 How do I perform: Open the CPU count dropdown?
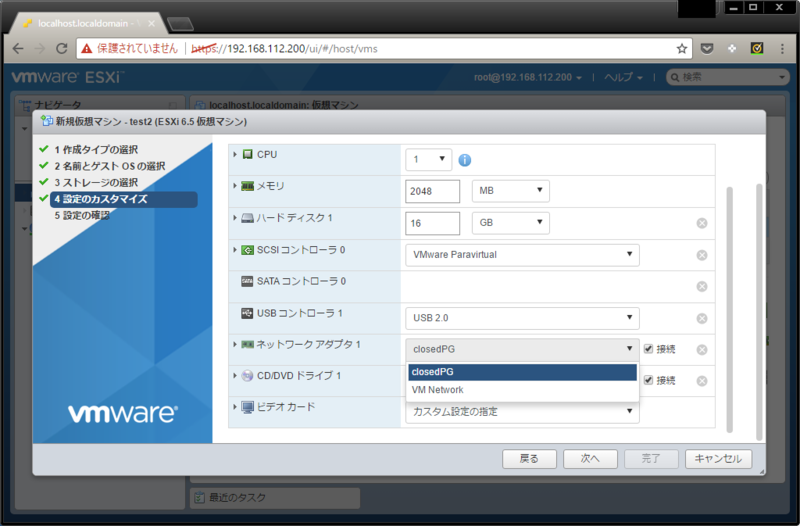click(428, 159)
